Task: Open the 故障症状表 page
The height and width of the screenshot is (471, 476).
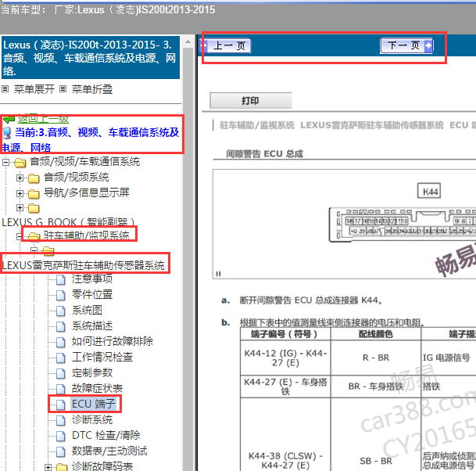Action: [x=97, y=388]
